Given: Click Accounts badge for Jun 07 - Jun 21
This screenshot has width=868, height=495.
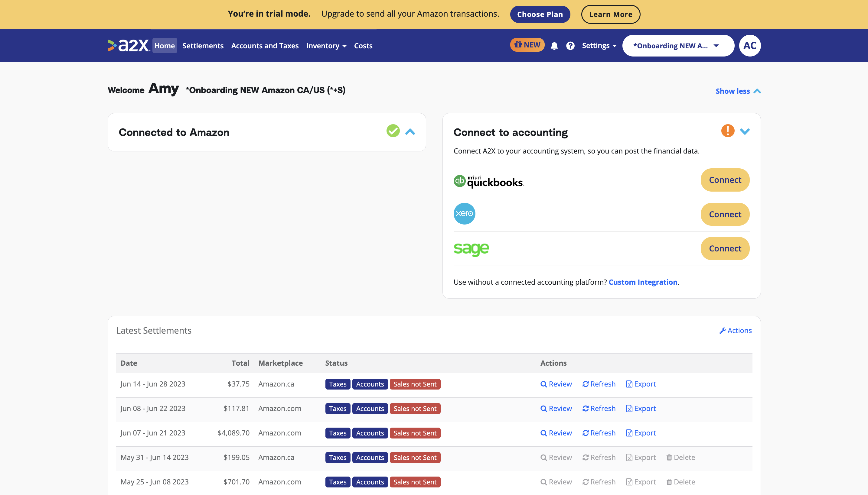Looking at the screenshot, I should [x=370, y=433].
